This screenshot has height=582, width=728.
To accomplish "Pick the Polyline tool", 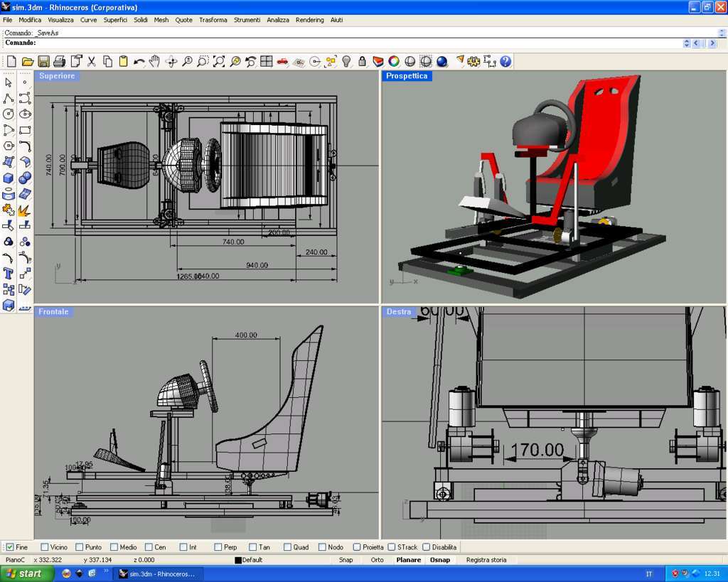I will pos(9,98).
